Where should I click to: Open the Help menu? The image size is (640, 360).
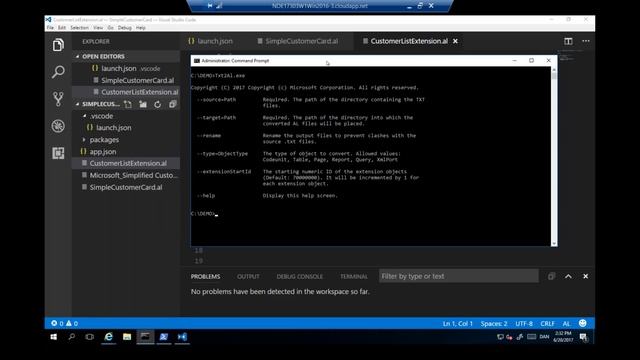[140, 28]
